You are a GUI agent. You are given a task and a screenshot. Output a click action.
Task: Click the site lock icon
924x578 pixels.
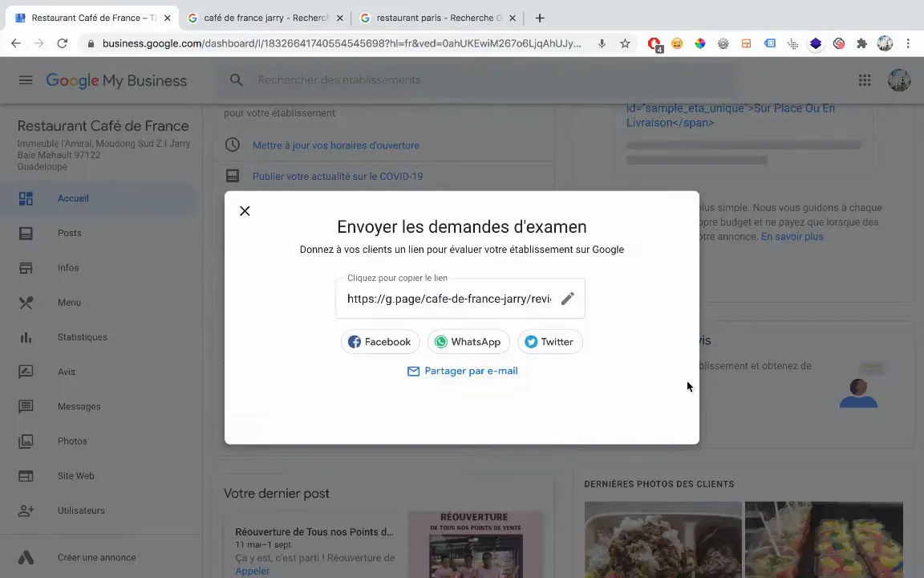90,43
